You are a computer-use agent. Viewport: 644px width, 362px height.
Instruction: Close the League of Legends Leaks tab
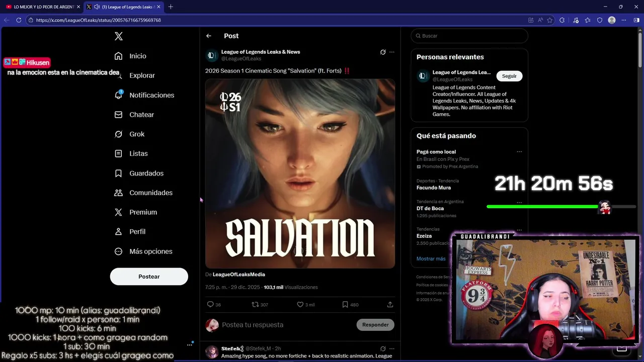point(159,7)
